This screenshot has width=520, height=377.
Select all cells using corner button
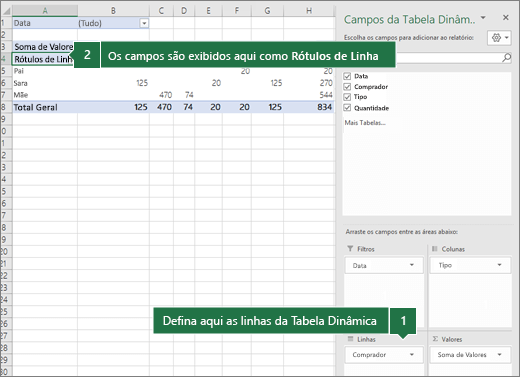point(6,11)
